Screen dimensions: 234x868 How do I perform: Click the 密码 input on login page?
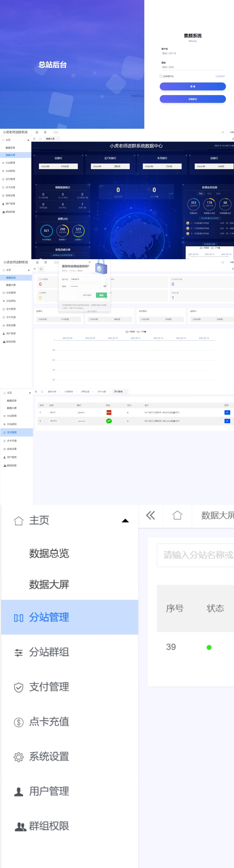pyautogui.click(x=192, y=67)
